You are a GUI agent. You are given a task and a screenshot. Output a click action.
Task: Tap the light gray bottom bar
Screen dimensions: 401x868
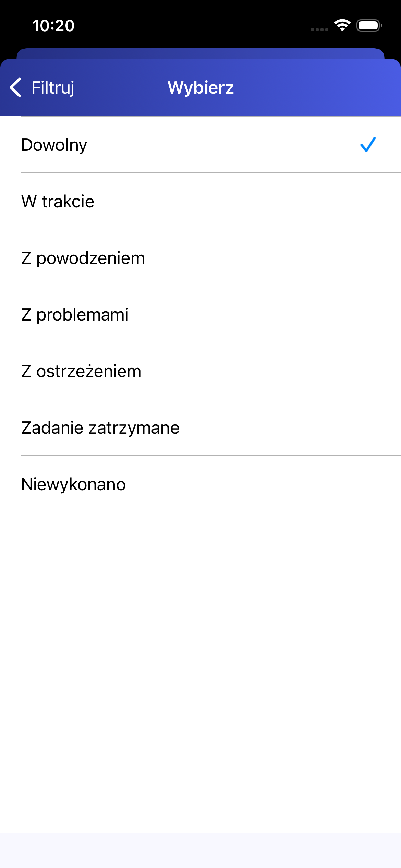click(200, 850)
